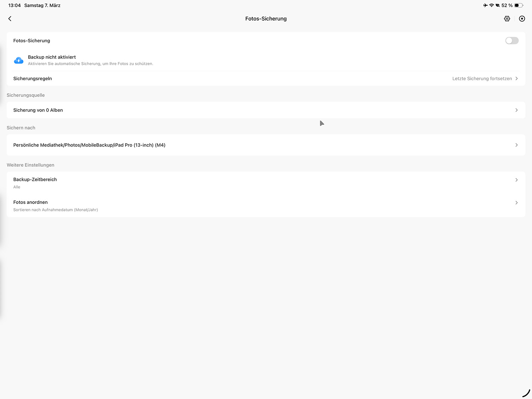Tap the Wi-Fi status bar icon
The height and width of the screenshot is (399, 532).
(x=492, y=5)
